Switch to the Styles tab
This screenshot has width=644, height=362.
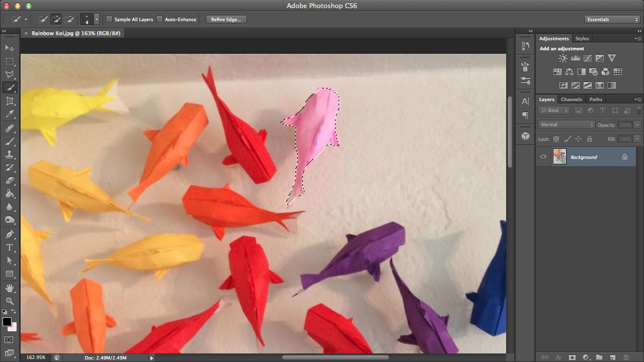[x=582, y=38]
